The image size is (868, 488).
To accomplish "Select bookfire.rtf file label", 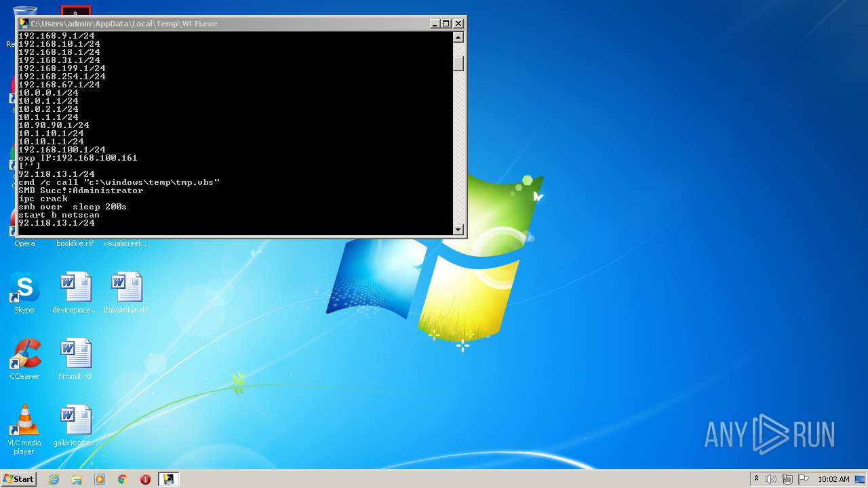I will point(75,243).
